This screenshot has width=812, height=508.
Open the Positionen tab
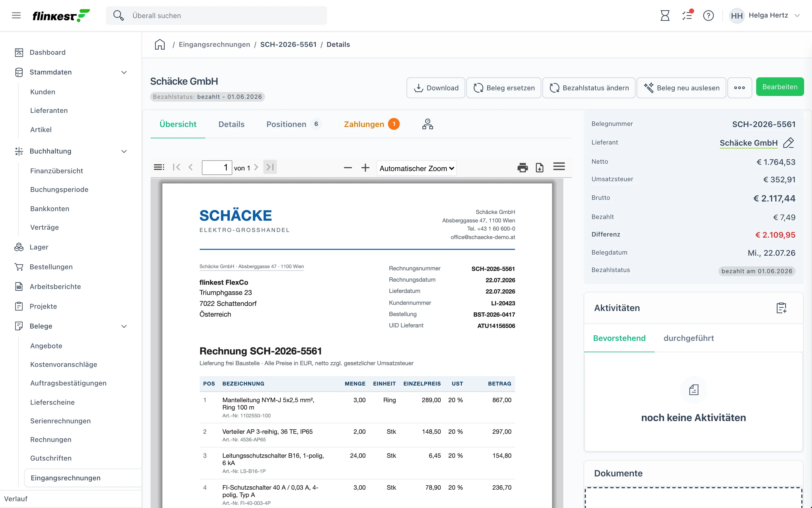click(294, 124)
